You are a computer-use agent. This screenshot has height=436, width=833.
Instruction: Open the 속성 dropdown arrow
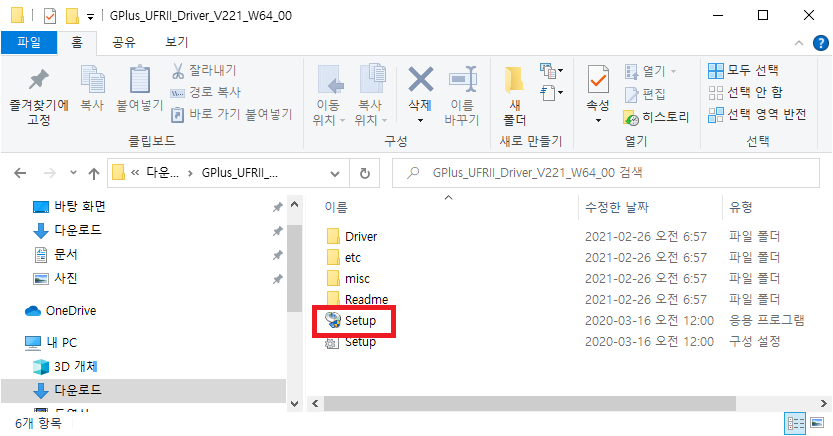[x=598, y=121]
